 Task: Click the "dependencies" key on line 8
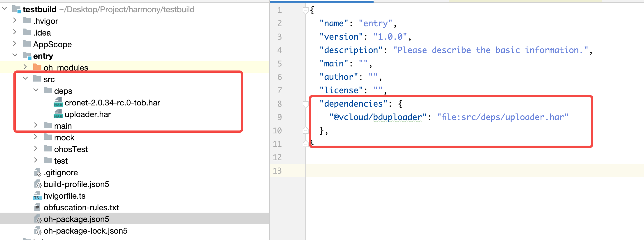click(x=353, y=104)
